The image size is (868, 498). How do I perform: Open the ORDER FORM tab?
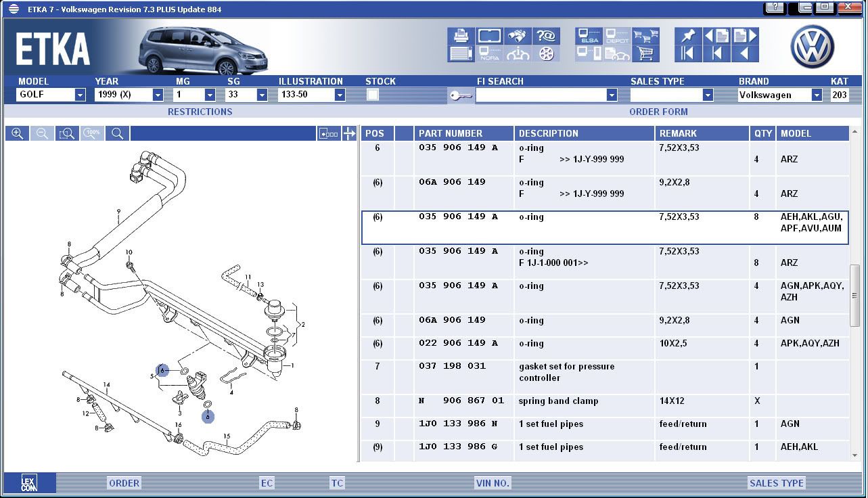[x=658, y=112]
